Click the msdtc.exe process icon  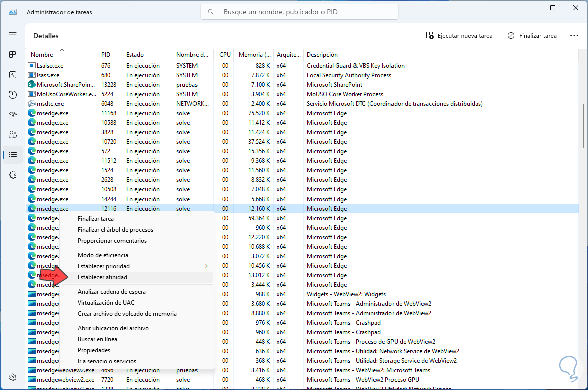coord(32,103)
